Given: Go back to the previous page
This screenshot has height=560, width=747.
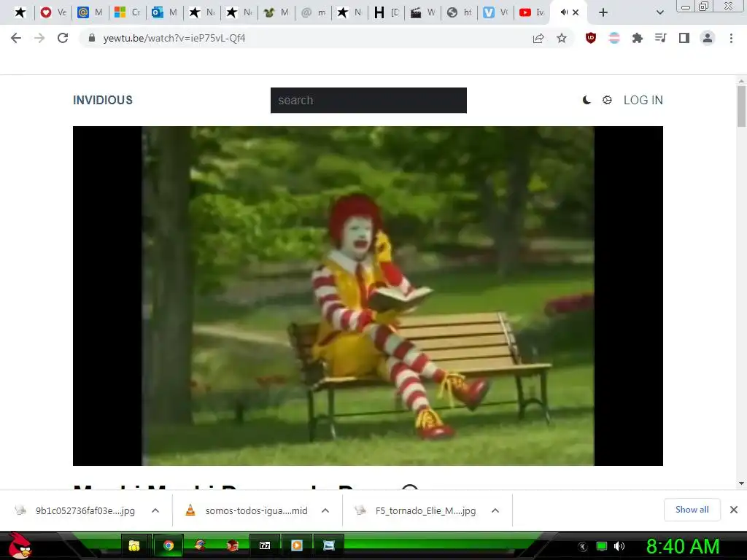Looking at the screenshot, I should coord(16,38).
